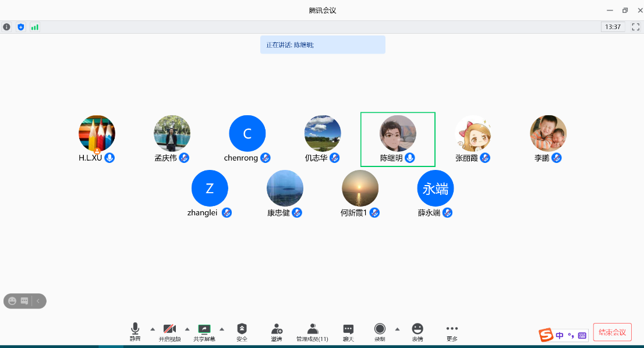Expand recording options arrow next to 录制

(397, 329)
